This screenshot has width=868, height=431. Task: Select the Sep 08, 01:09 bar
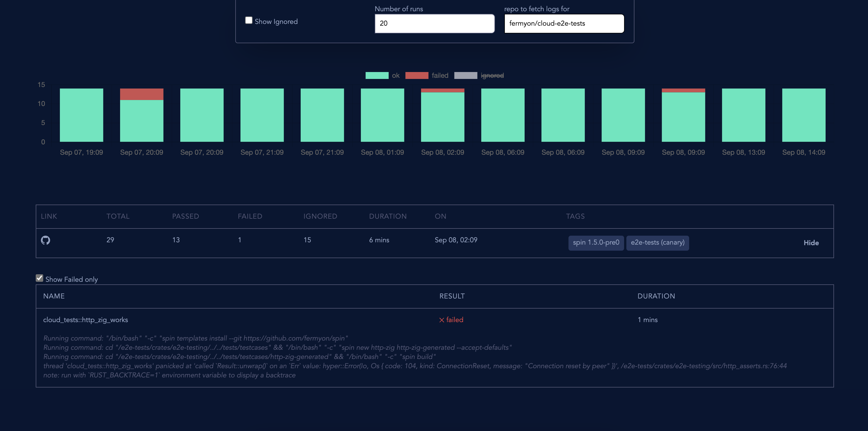click(x=382, y=115)
